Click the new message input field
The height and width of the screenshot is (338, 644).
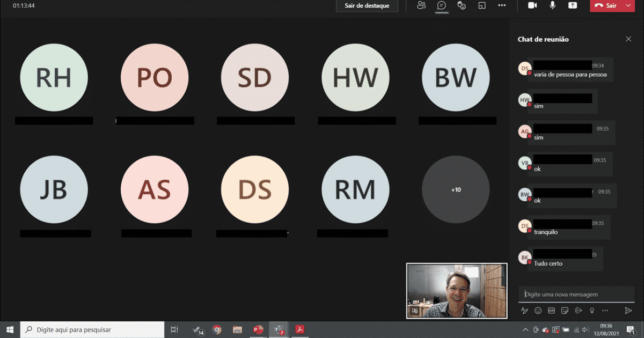click(x=576, y=294)
